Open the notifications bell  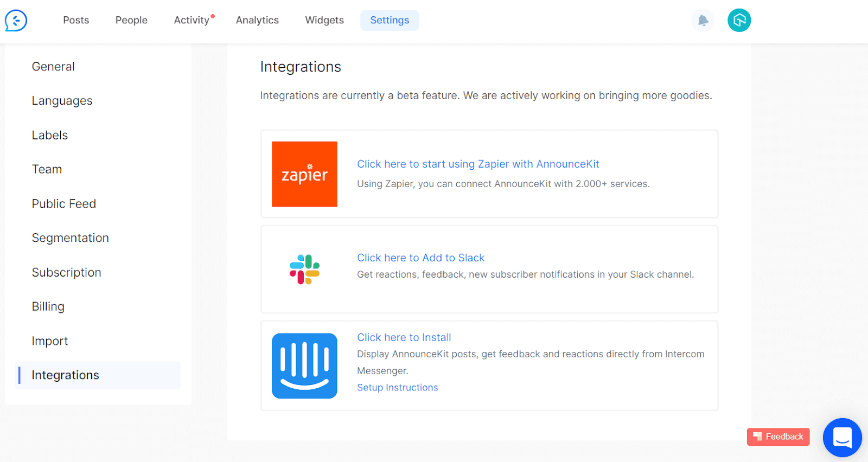[703, 21]
